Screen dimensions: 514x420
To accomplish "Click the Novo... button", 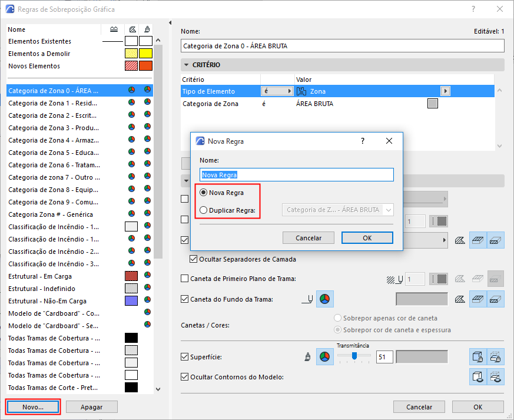I will [33, 407].
